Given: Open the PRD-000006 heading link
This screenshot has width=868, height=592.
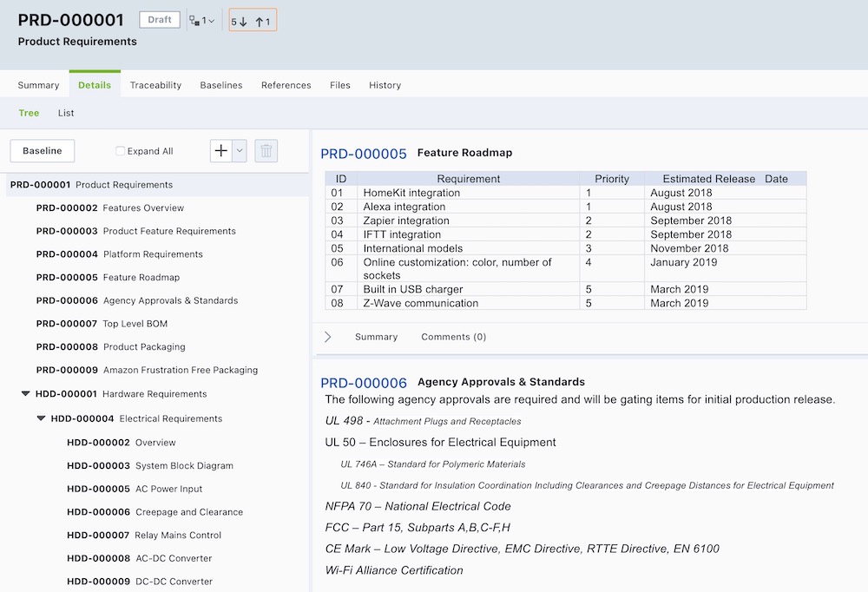Looking at the screenshot, I should tap(364, 383).
